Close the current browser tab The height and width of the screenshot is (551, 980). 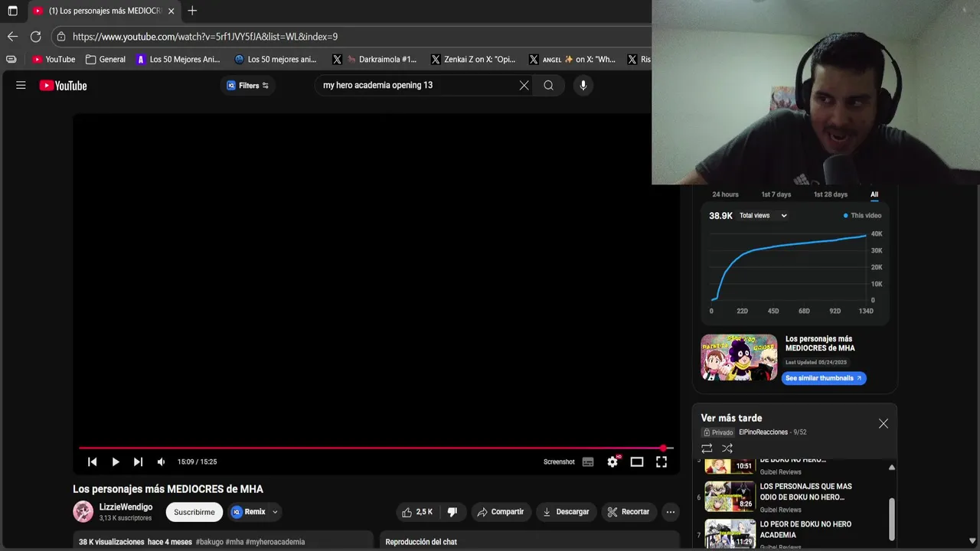click(x=171, y=11)
